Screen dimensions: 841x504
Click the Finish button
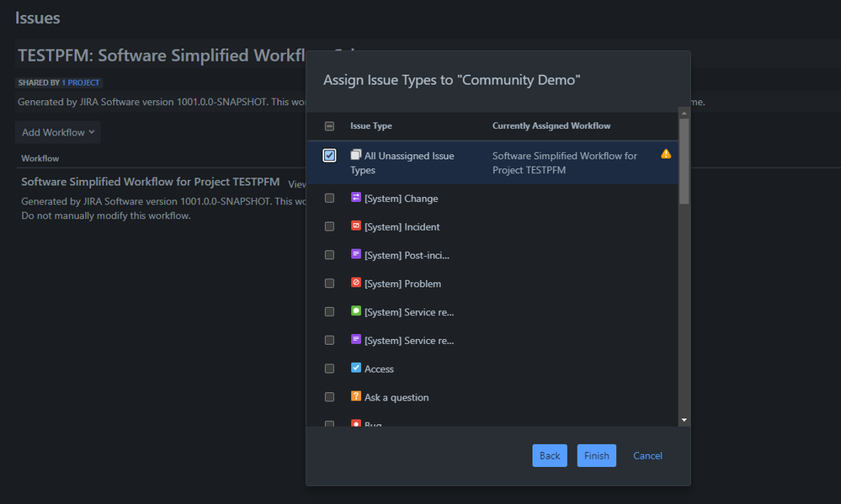click(596, 455)
